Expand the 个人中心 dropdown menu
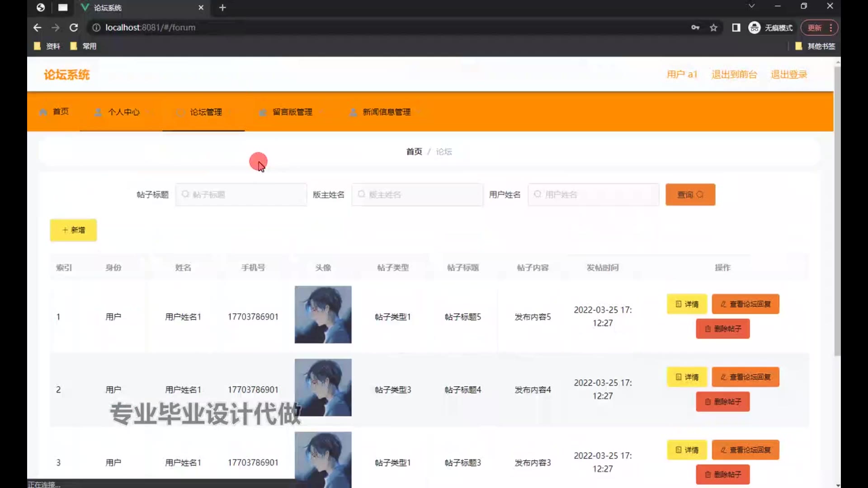 (x=123, y=112)
